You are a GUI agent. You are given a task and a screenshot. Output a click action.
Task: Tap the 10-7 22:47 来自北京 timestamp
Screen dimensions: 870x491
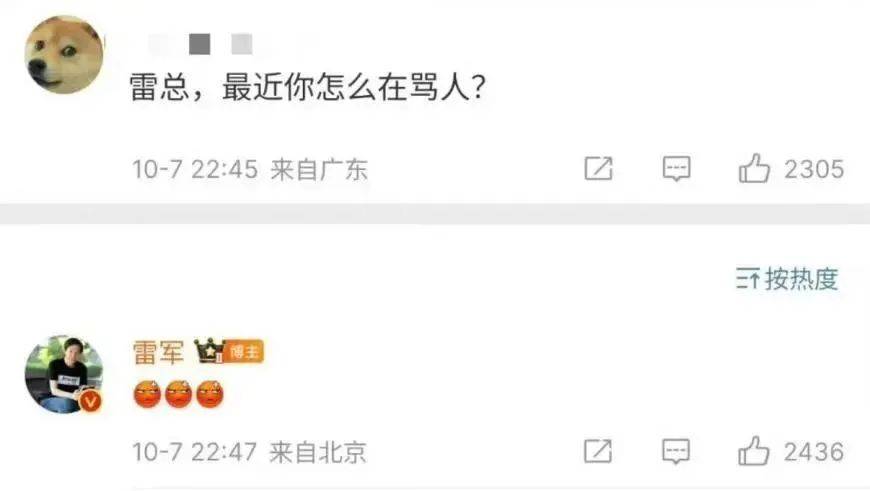(x=249, y=452)
